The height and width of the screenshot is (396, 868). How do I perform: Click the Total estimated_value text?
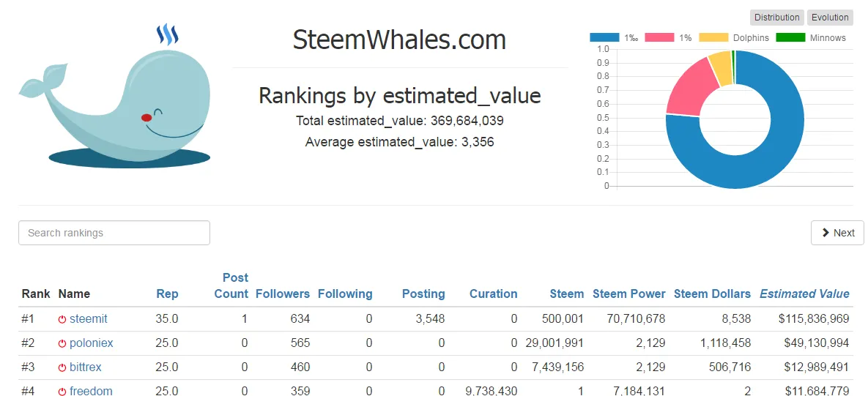400,121
